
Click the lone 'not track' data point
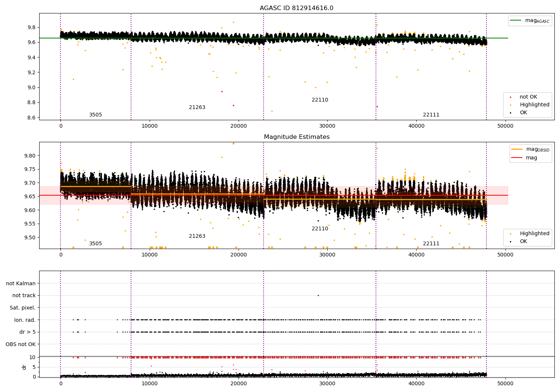[318, 295]
